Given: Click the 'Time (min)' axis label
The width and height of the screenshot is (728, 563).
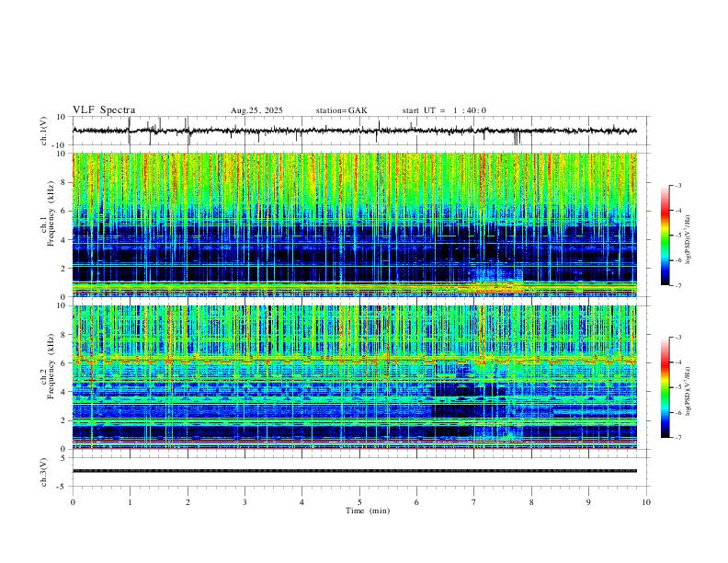Looking at the screenshot, I should [368, 511].
